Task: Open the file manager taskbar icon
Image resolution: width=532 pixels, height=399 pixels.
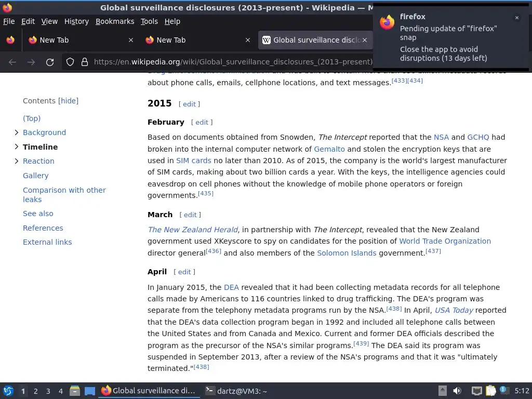Action: [75, 391]
